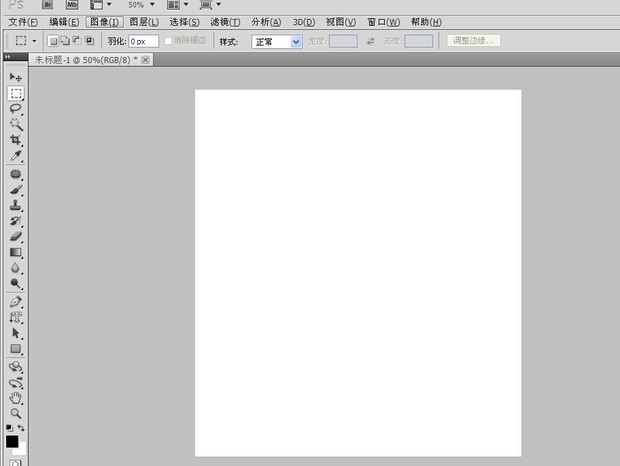
Task: Open the 文件(F) menu
Action: coord(23,22)
